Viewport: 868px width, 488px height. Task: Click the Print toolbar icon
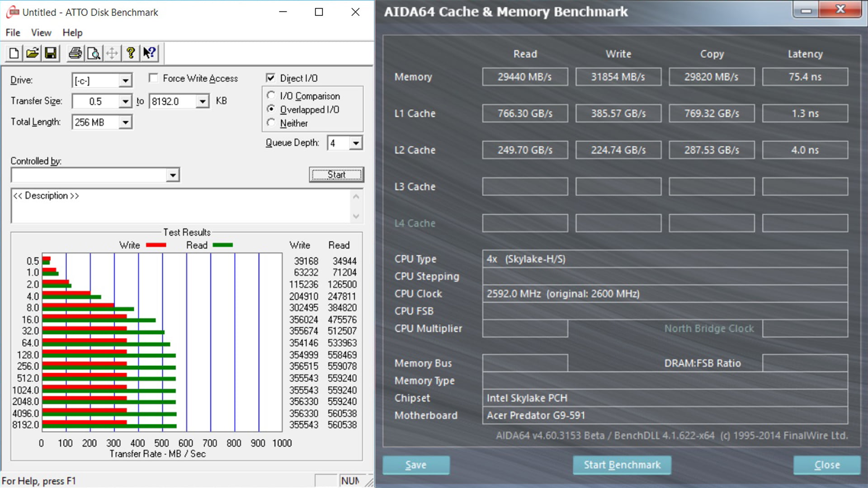[x=75, y=53]
